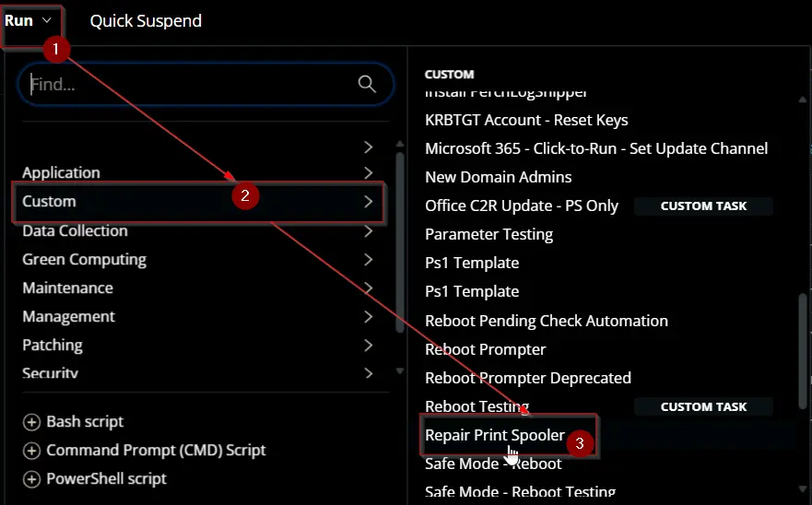
Task: Click the plus icon beside PowerShell script
Action: point(31,479)
